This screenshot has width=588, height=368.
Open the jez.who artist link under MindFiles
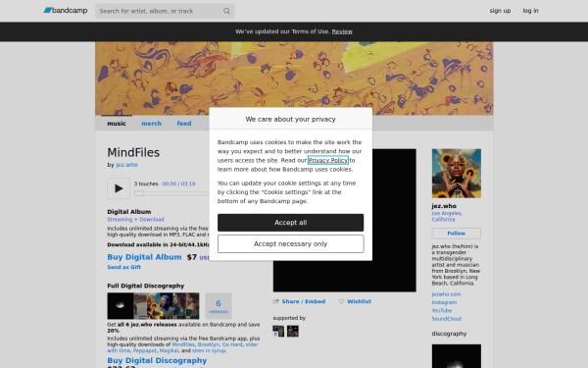coord(126,165)
